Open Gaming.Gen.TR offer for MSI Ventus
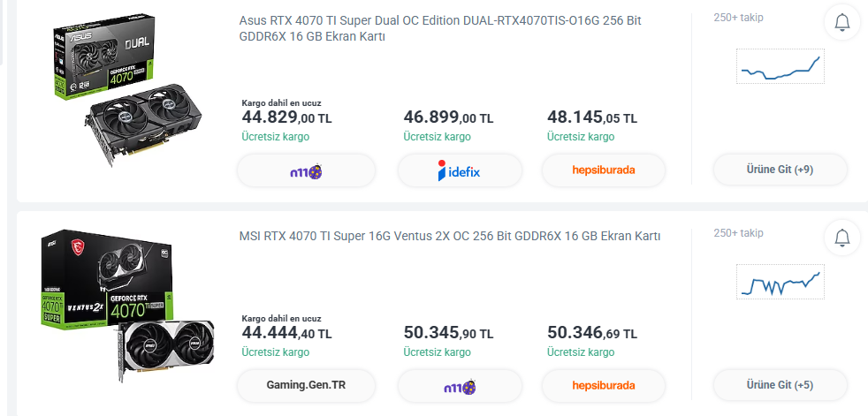 pyautogui.click(x=306, y=386)
